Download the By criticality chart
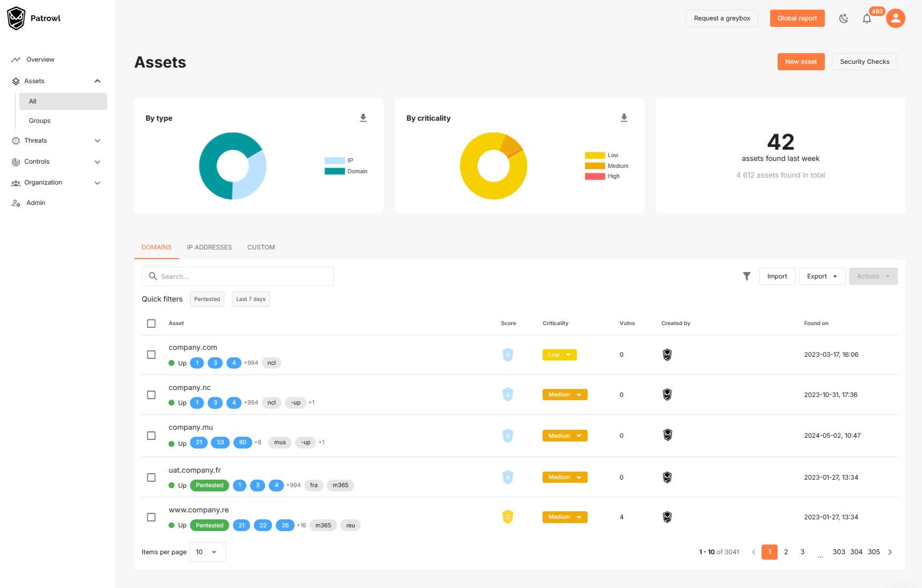Screen dimensions: 922x588 coord(624,118)
